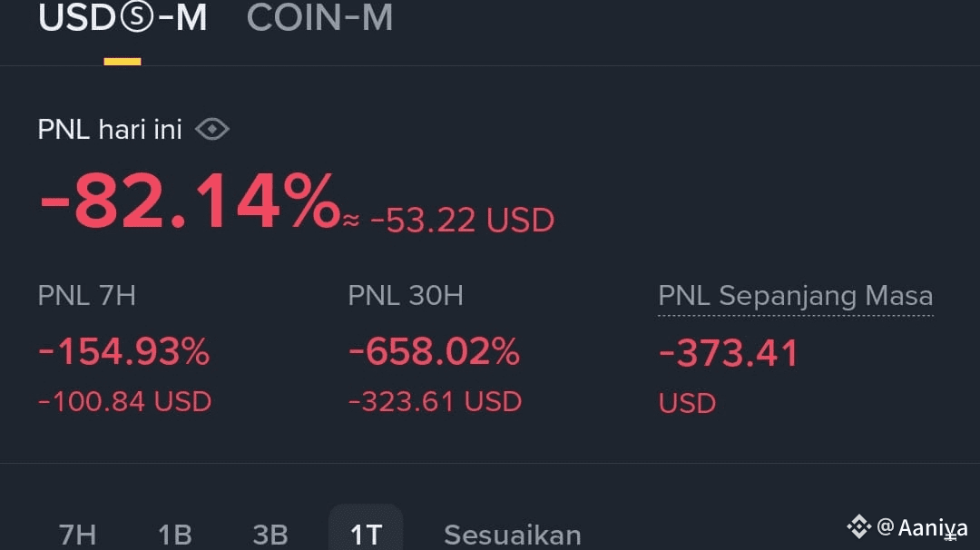Toggle the PNL visibility eye icon
980x550 pixels.
(212, 130)
